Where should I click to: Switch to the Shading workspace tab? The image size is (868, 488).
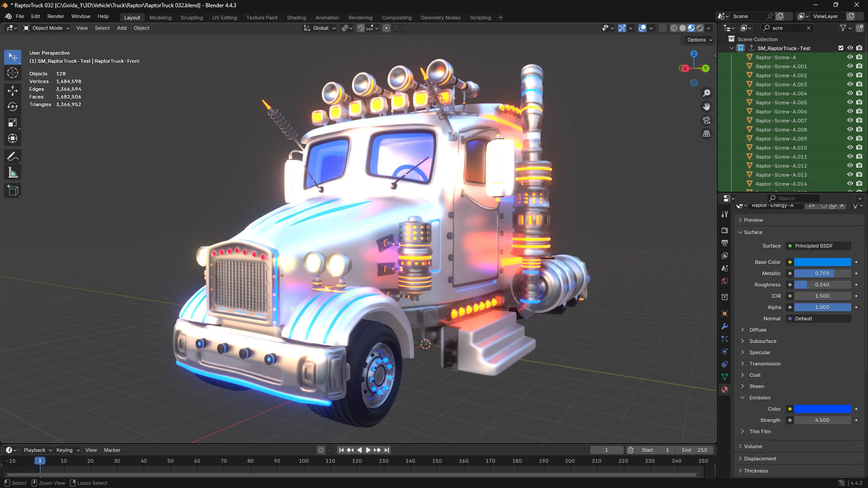pos(296,18)
